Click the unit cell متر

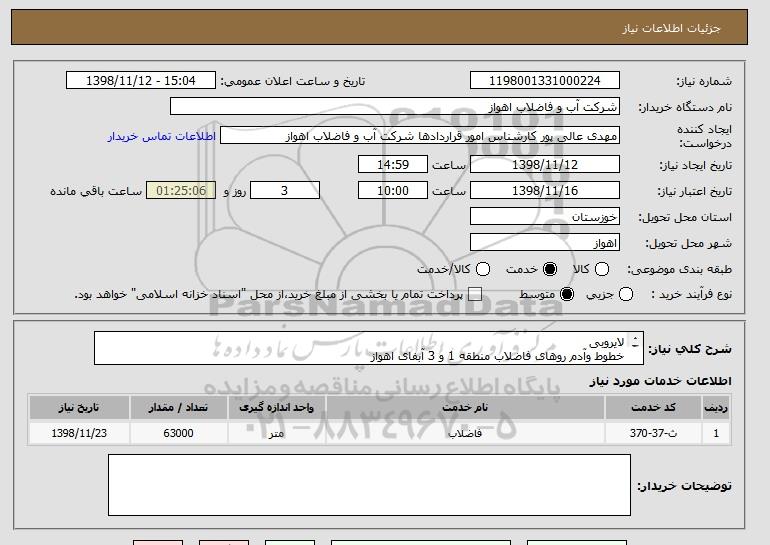tap(276, 433)
